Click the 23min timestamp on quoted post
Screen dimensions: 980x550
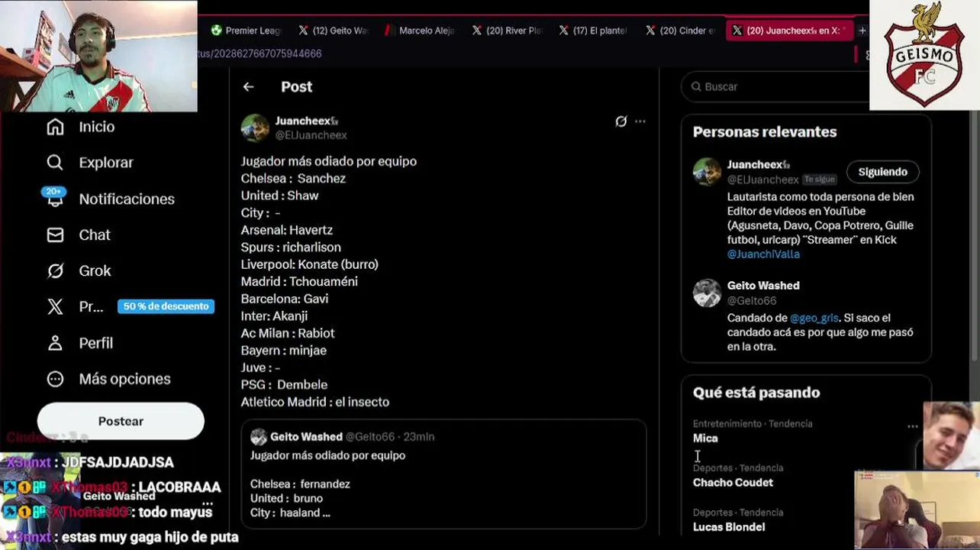coord(419,437)
